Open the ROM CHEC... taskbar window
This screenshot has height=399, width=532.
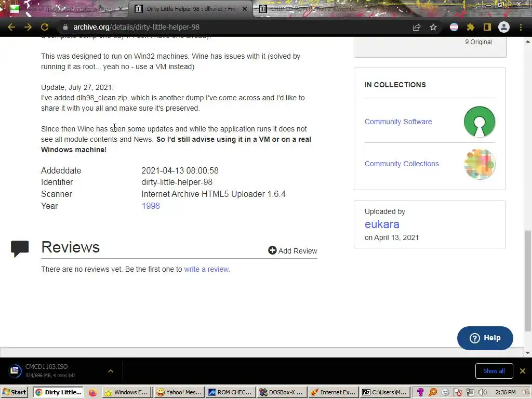tap(230, 392)
